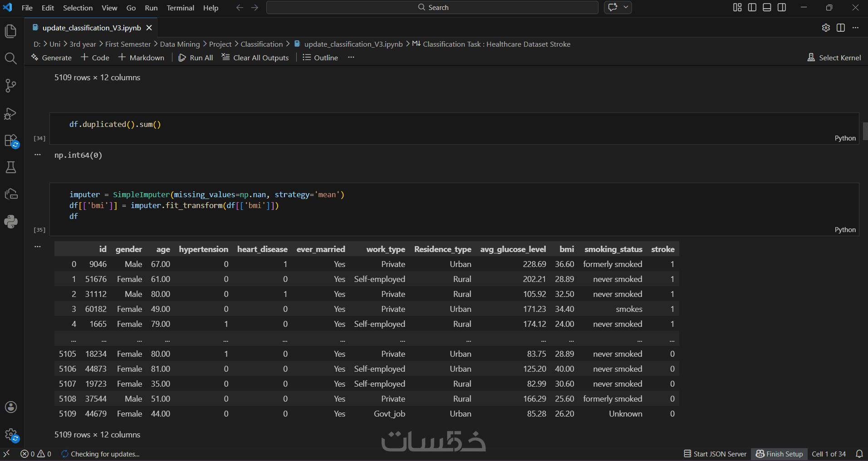Screen dimensions: 868x461
Task: Split the editor to the right
Action: click(x=841, y=28)
